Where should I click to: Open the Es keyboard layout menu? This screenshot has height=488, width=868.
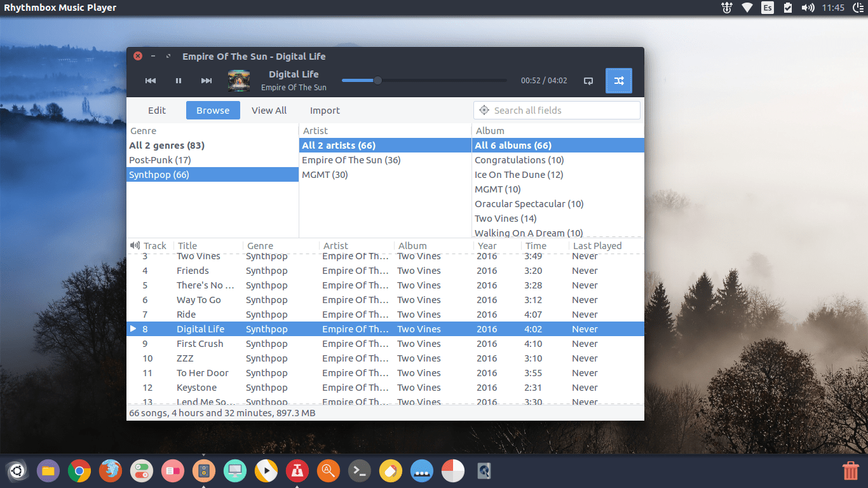pos(768,8)
